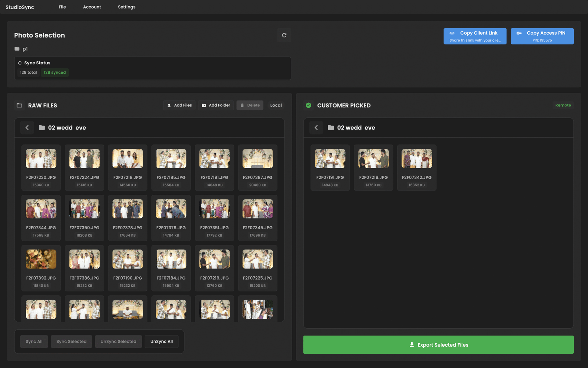
Task: Select the F2F07387.JPG raw thumbnail
Action: (258, 159)
